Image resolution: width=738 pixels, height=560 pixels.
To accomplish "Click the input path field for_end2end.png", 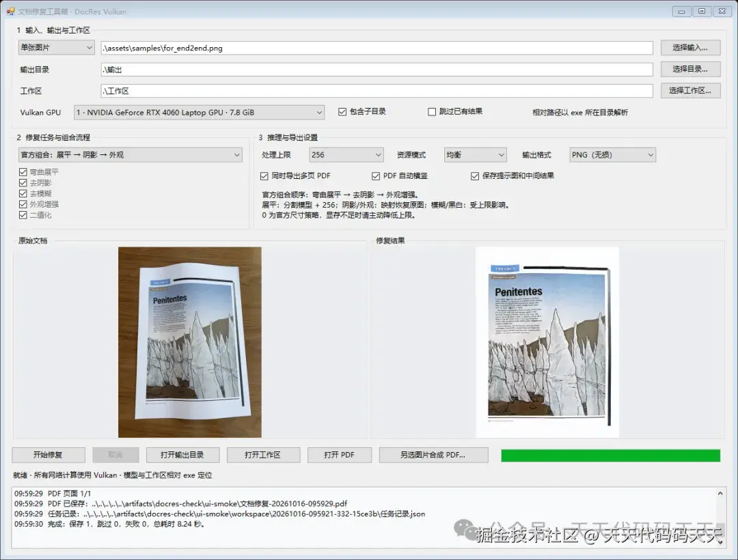I will pyautogui.click(x=377, y=48).
